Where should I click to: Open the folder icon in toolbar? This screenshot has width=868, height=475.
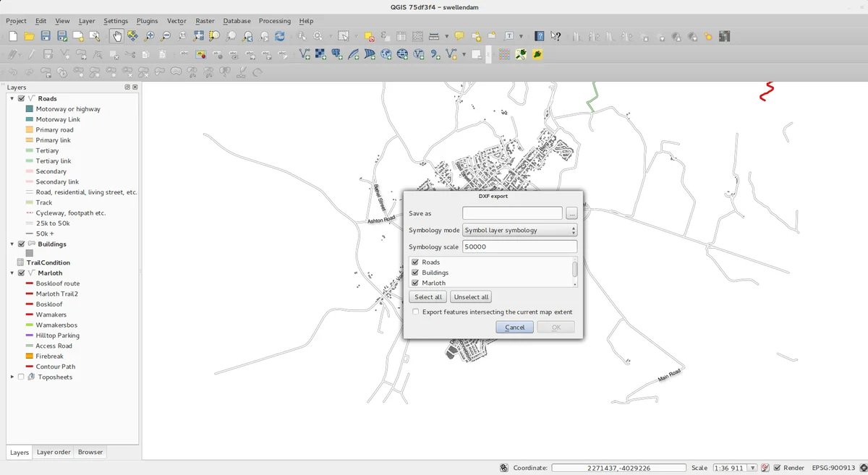[30, 36]
